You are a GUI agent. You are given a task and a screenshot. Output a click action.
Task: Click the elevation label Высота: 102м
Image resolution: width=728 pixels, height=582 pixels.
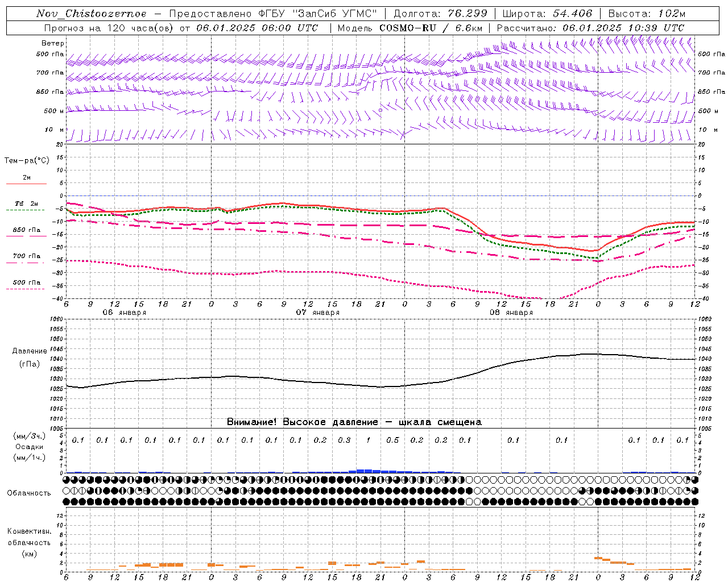(647, 14)
